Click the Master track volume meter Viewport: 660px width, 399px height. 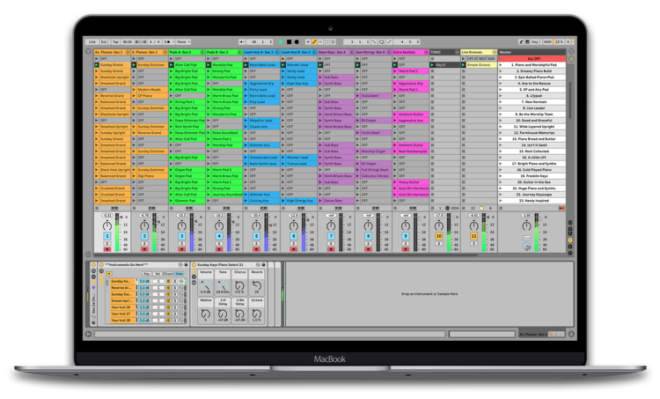click(536, 232)
